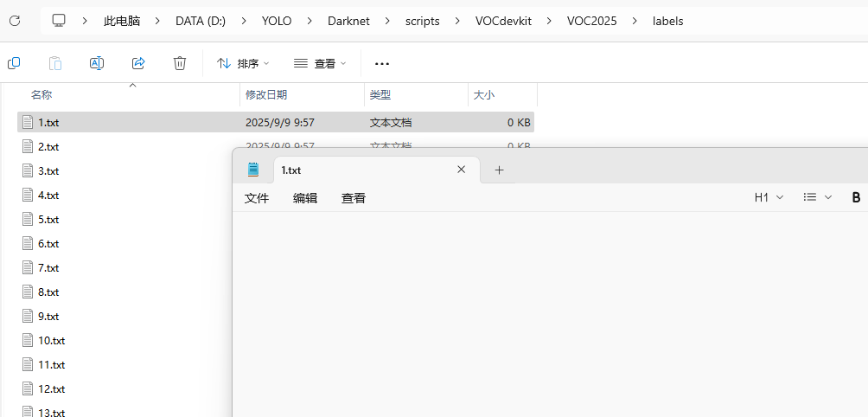Click the Copy icon in Explorer toolbar
This screenshot has height=417, width=868.
(x=14, y=63)
